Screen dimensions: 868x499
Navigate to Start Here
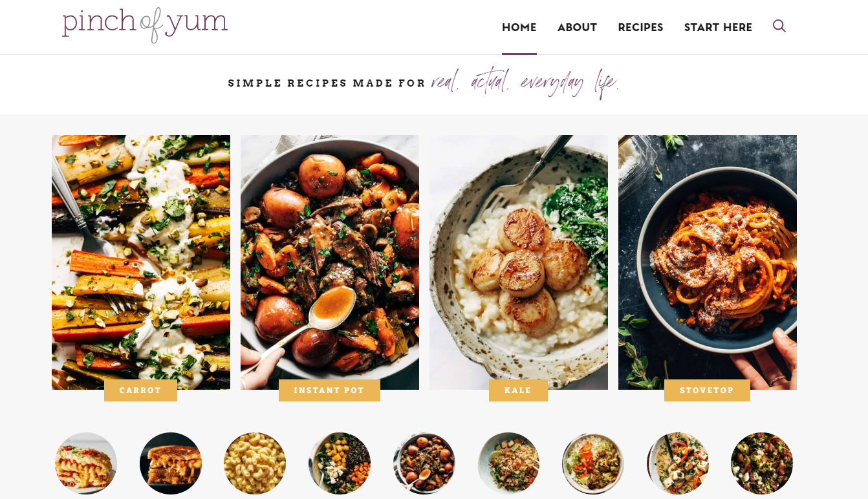click(718, 27)
